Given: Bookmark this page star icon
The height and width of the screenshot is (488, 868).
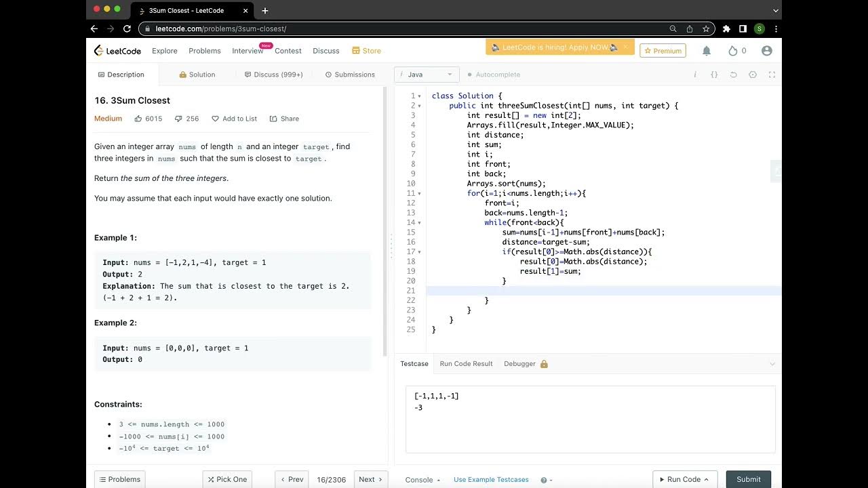Looking at the screenshot, I should coord(706,29).
